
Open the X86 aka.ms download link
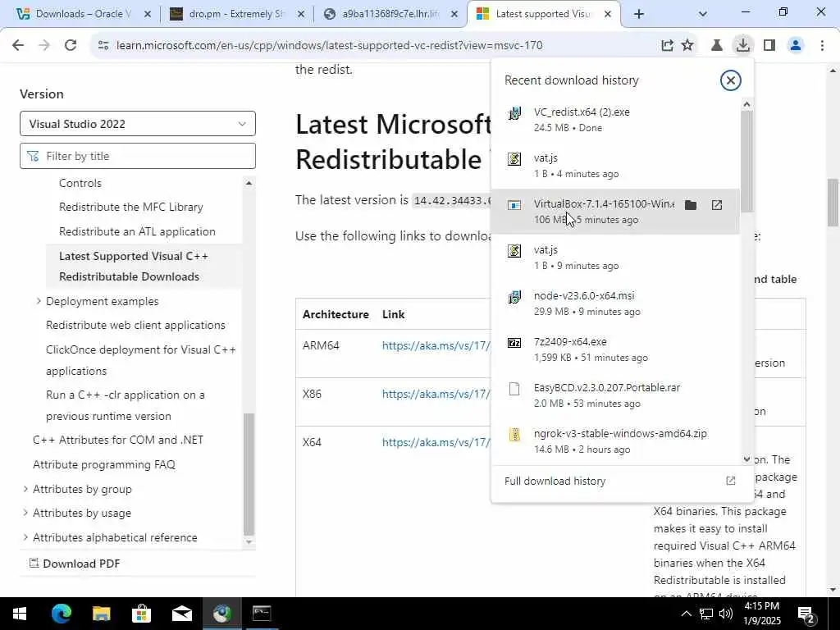(x=436, y=394)
